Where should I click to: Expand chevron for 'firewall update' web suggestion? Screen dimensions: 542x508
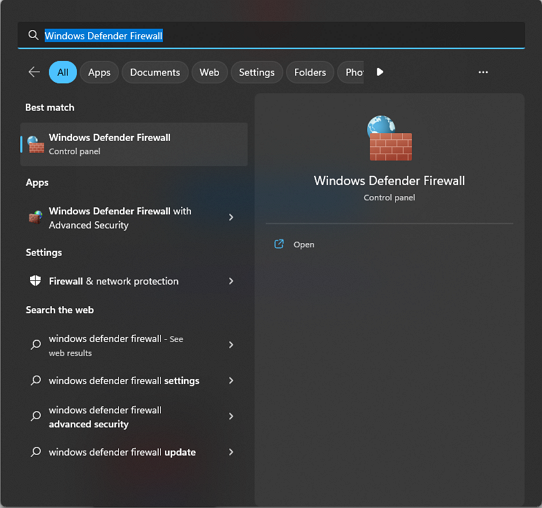(x=231, y=452)
